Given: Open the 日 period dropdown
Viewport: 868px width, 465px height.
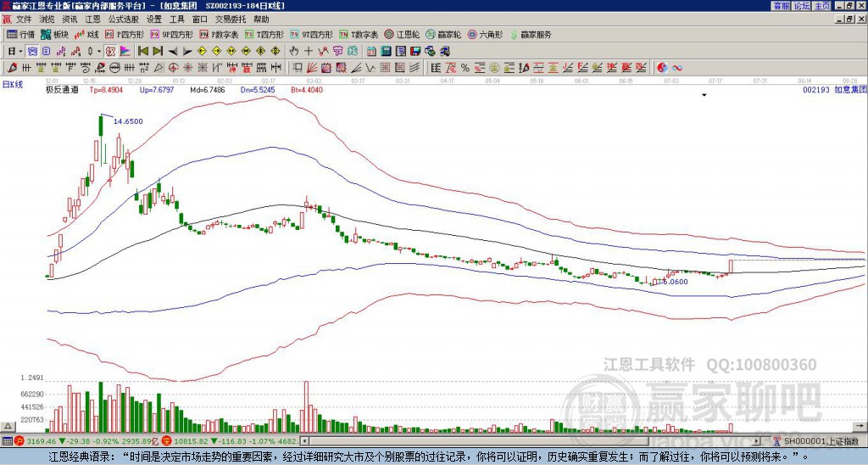Looking at the screenshot, I should 15,52.
